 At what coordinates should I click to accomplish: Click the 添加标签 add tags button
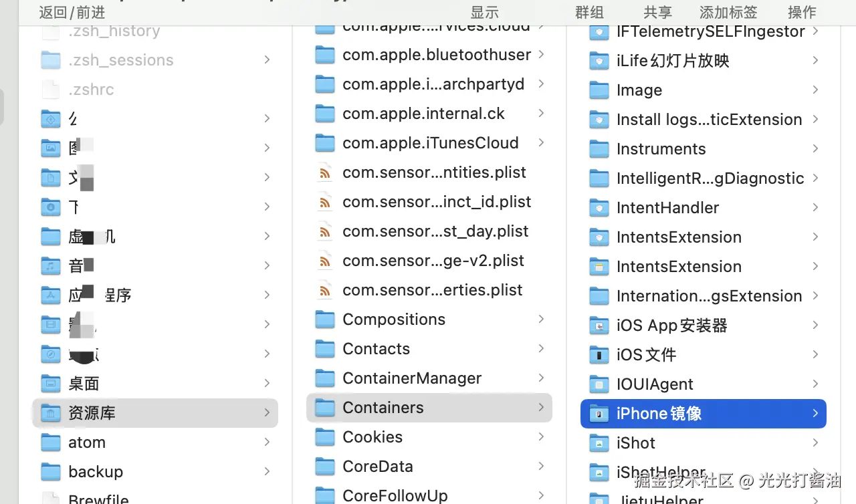coord(728,12)
